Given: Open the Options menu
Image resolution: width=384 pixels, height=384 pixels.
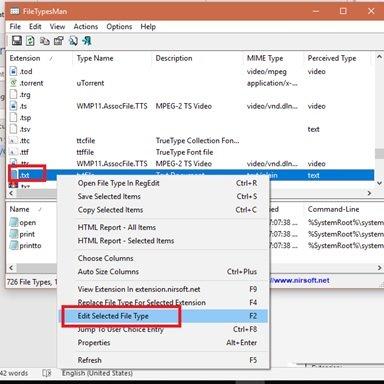Looking at the screenshot, I should click(x=119, y=27).
